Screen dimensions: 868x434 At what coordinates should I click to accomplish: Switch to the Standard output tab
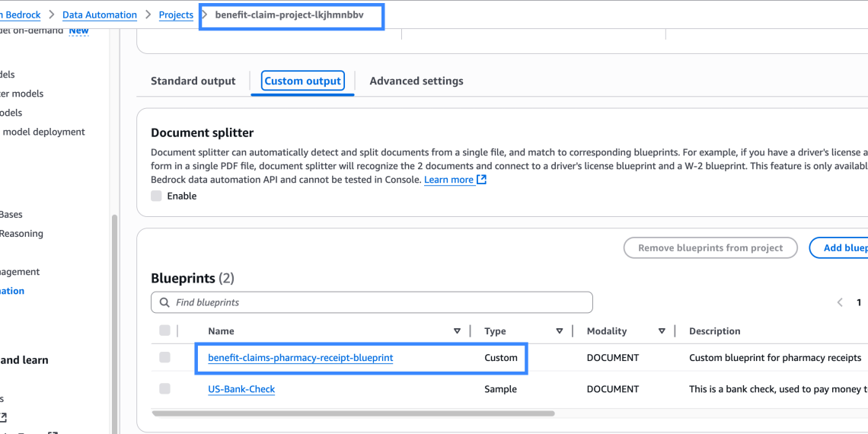193,81
